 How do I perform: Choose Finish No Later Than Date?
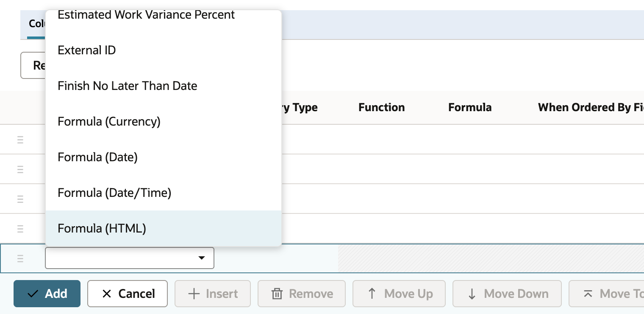point(163,86)
